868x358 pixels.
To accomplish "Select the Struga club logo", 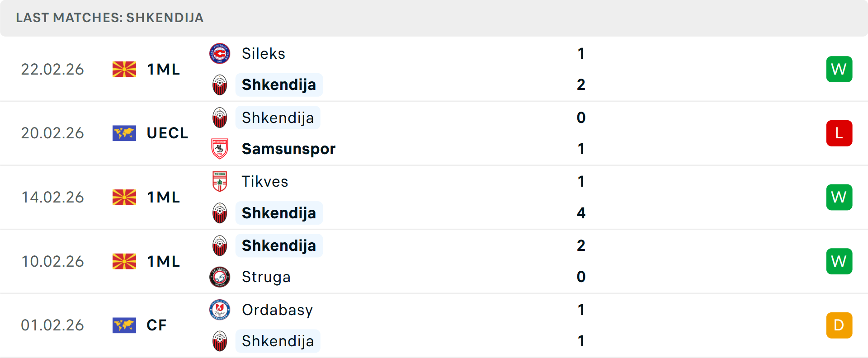I will 220,277.
